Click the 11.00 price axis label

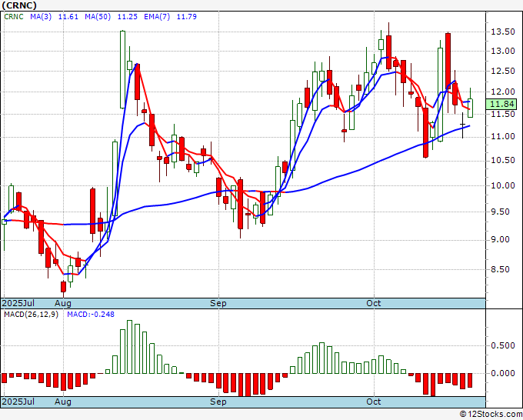pyautogui.click(x=503, y=136)
